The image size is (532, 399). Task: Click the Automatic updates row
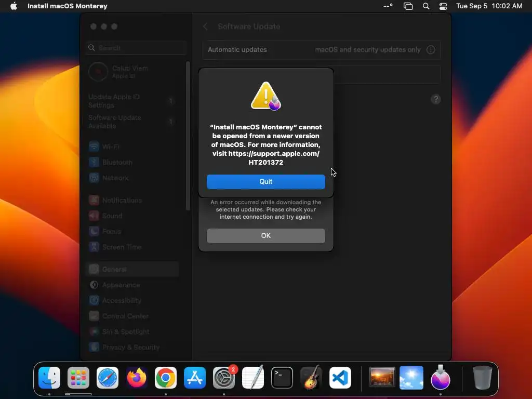tap(322, 49)
